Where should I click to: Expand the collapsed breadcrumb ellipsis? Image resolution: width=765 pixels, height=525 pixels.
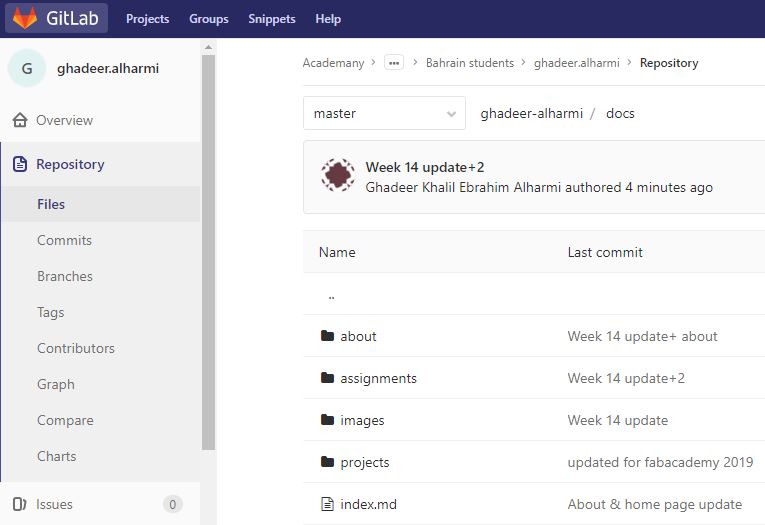pyautogui.click(x=394, y=62)
